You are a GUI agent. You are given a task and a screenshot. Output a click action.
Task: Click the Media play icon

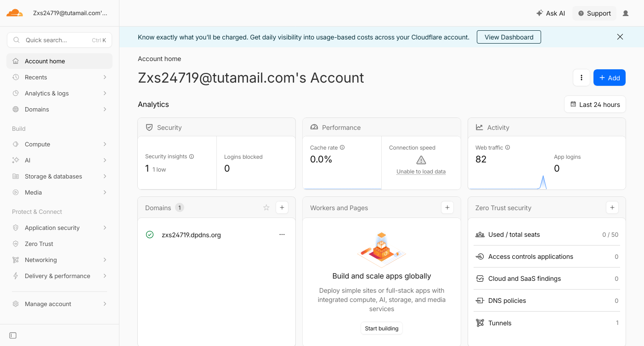click(16, 192)
